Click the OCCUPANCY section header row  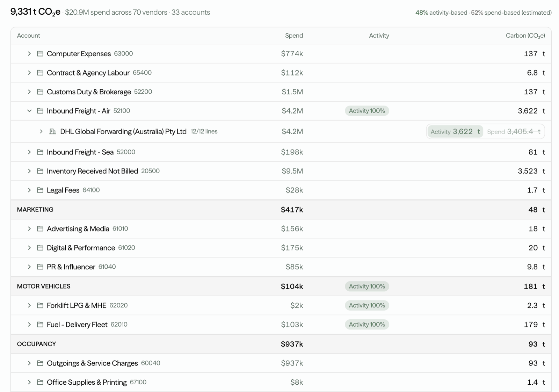pyautogui.click(x=281, y=344)
